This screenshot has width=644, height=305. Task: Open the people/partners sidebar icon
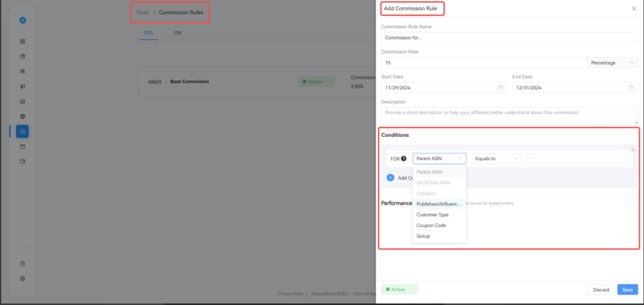pos(23,71)
